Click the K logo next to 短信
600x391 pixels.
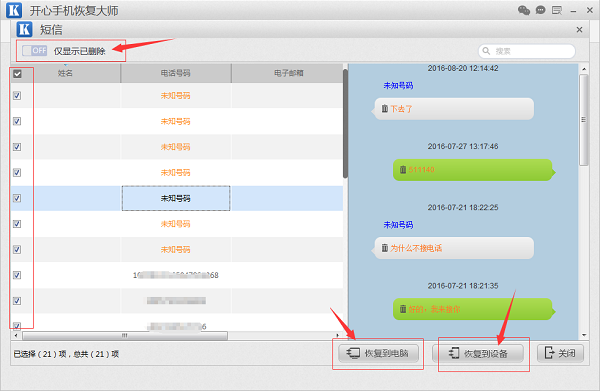(x=24, y=30)
